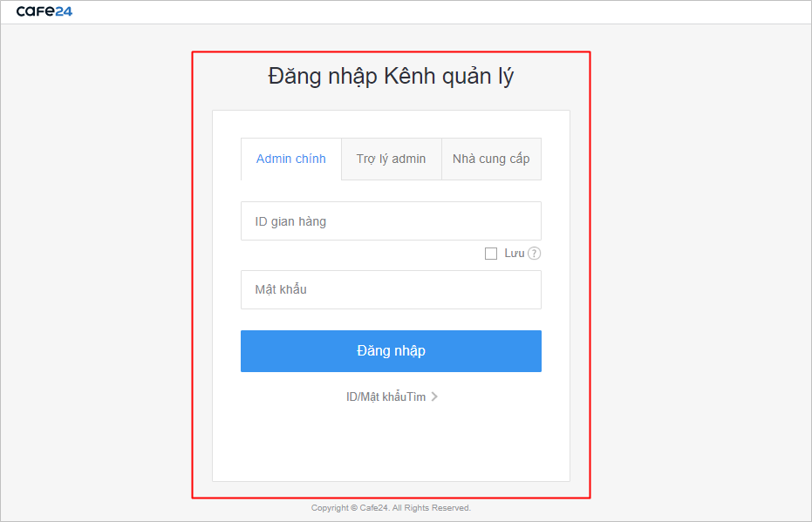This screenshot has height=522, width=812.
Task: Select the Admin chính tab
Action: click(x=290, y=159)
